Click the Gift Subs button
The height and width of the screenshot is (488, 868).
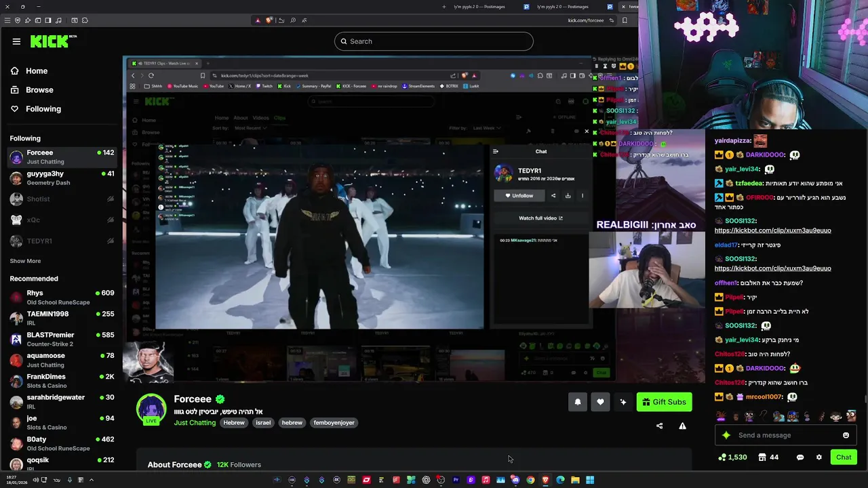(x=664, y=402)
